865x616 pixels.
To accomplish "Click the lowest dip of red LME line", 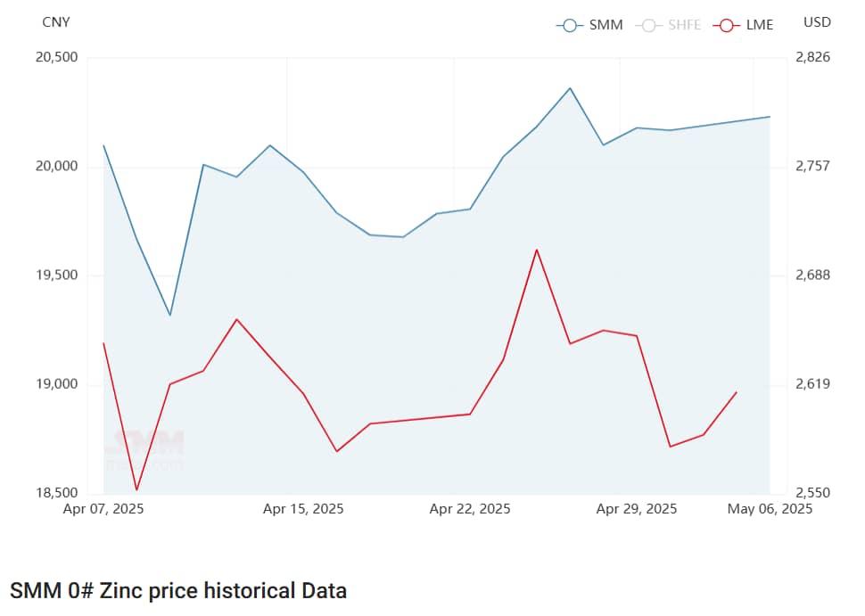I will pyautogui.click(x=136, y=489).
